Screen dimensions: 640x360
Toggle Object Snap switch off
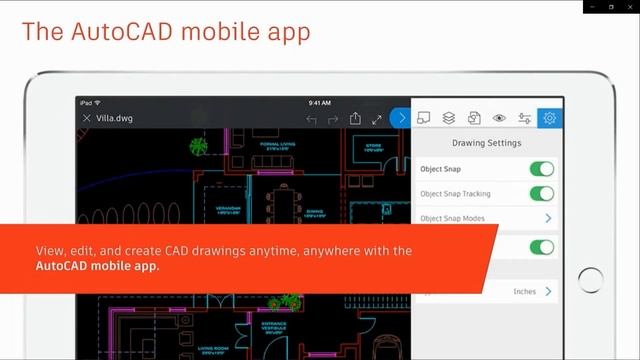(x=542, y=169)
